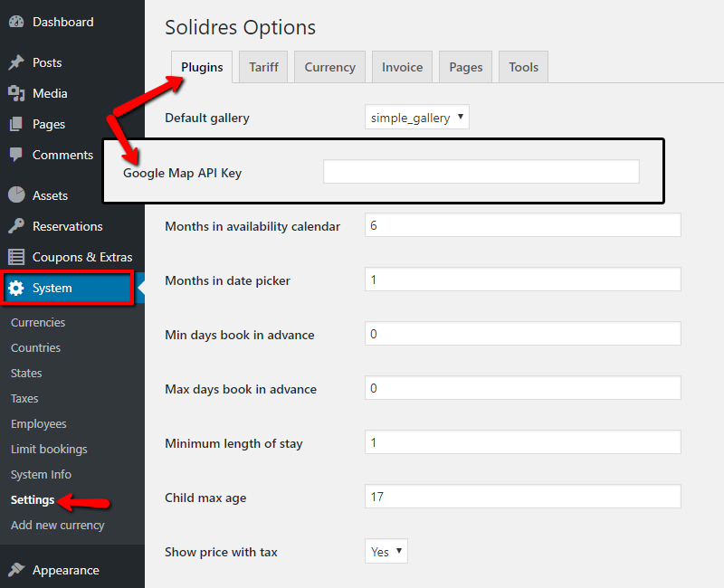Select the Tools tab

pyautogui.click(x=522, y=66)
